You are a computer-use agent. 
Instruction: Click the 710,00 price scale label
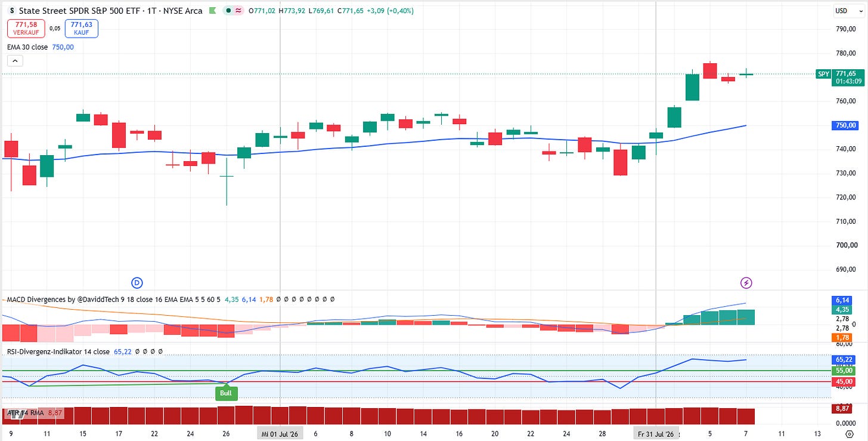847,221
